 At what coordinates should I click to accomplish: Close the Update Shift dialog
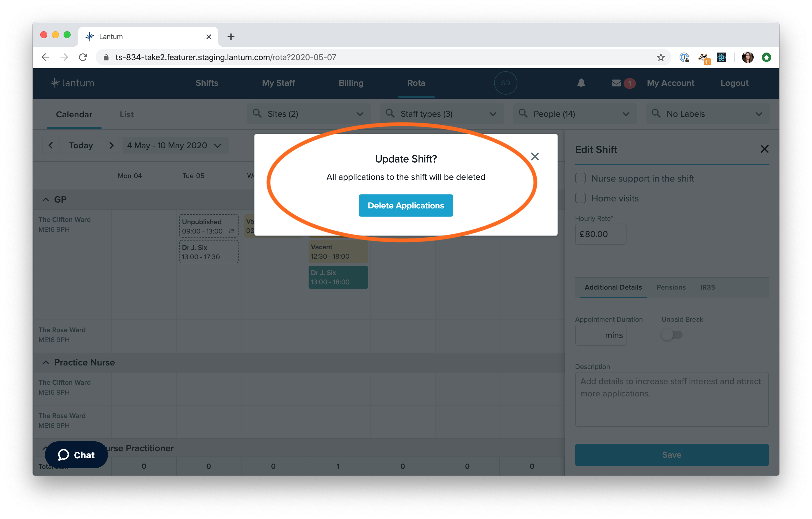534,156
